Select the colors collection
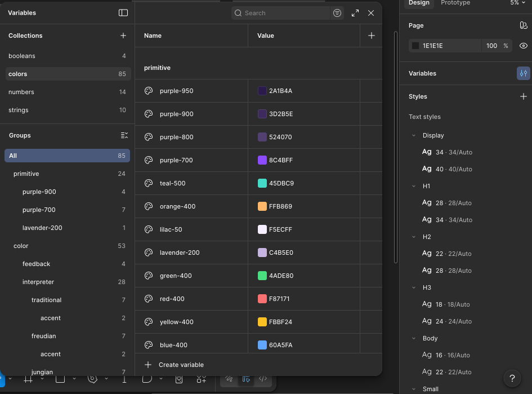The width and height of the screenshot is (532, 394). pyautogui.click(x=68, y=74)
